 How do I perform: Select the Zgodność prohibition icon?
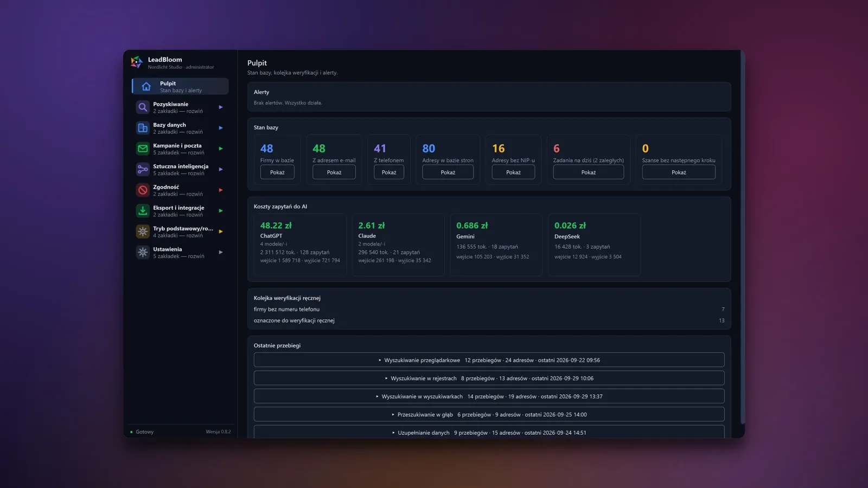pos(143,190)
